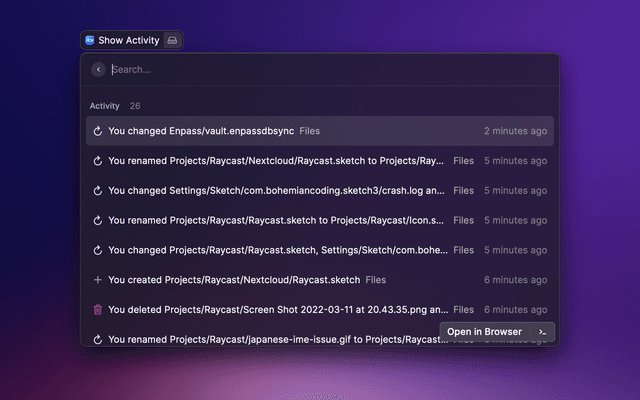This screenshot has height=400, width=640.
Task: Click the trash icon on the deleted Screen Shot entry
Action: click(x=97, y=310)
